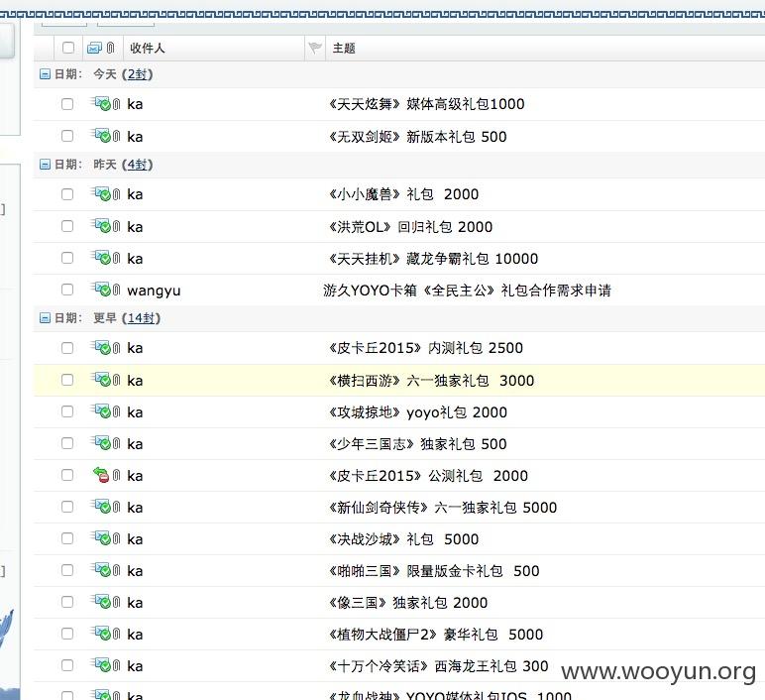Select checkbox for 《洪荒OL》回归礼包 2000
This screenshot has width=765, height=700.
(x=67, y=226)
